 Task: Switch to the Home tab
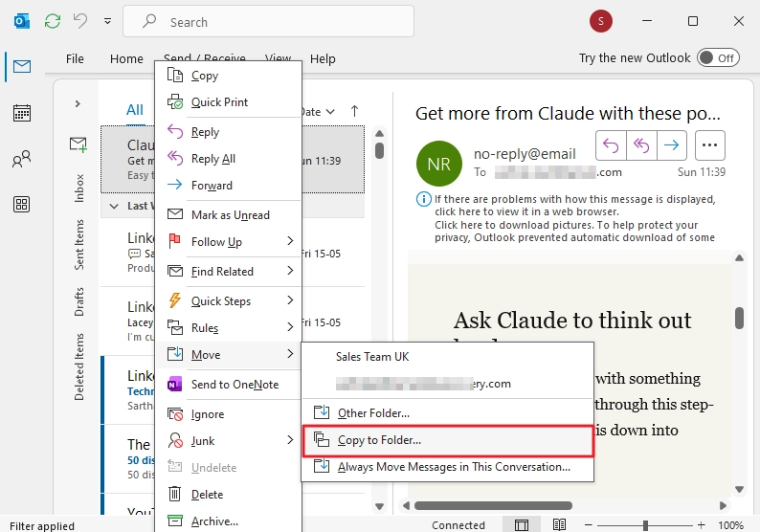click(126, 58)
